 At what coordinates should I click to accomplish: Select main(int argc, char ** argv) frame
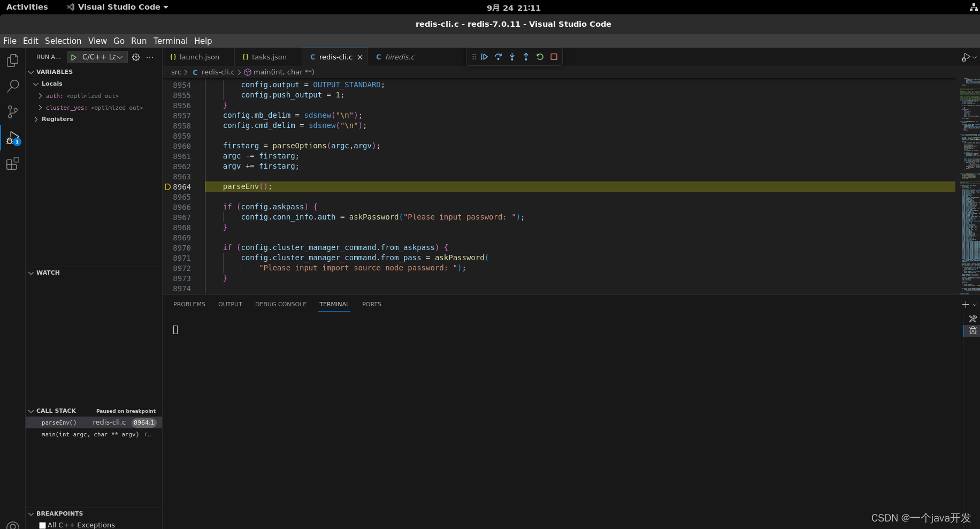click(x=94, y=435)
